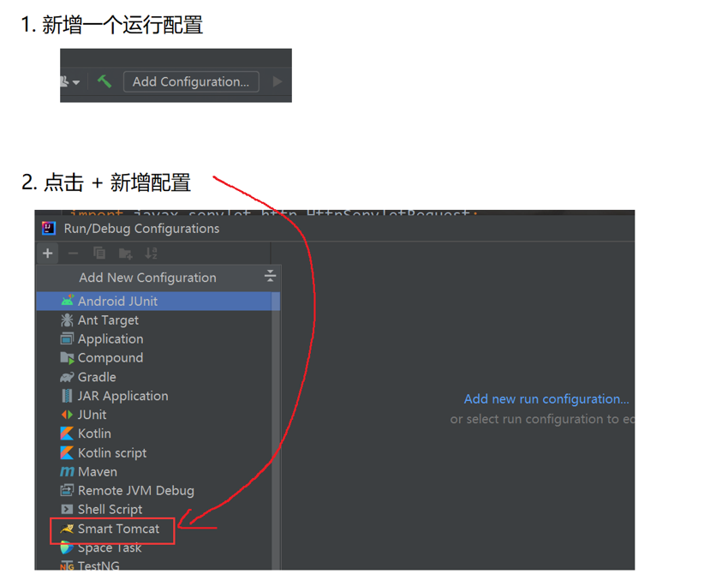This screenshot has height=586, width=728.
Task: Click the Copy Configuration icon
Action: 98,253
